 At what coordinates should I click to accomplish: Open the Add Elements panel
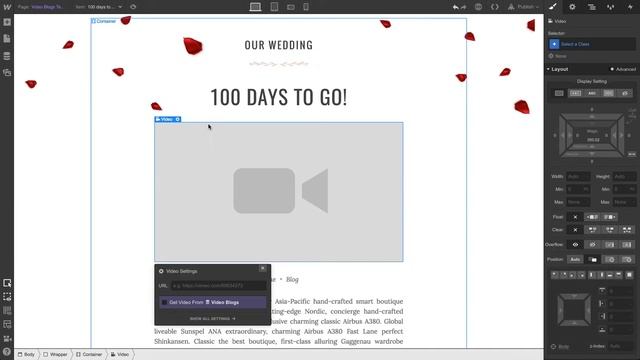click(x=7, y=22)
